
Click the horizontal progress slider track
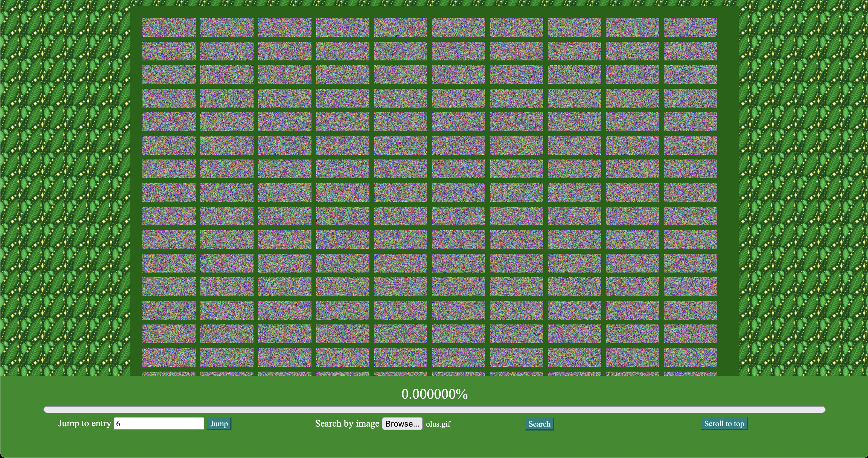click(434, 410)
